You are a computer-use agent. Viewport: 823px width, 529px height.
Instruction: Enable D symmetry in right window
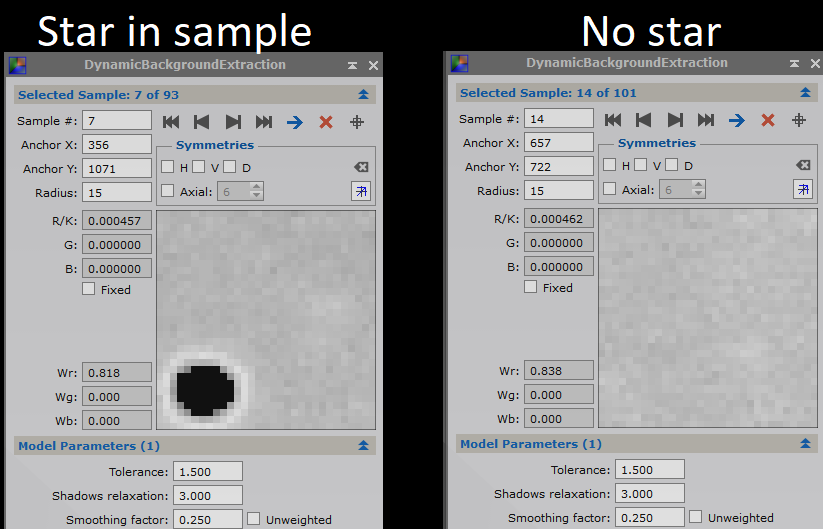coord(671,165)
